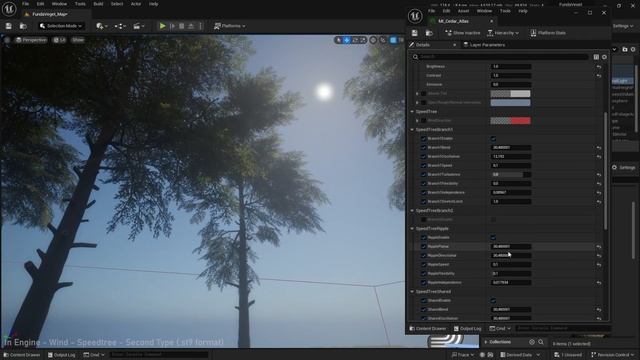Viewport: 640px width, 360px height.
Task: Click the Unreal Engine logo in the main window
Action: pyautogui.click(x=9, y=9)
